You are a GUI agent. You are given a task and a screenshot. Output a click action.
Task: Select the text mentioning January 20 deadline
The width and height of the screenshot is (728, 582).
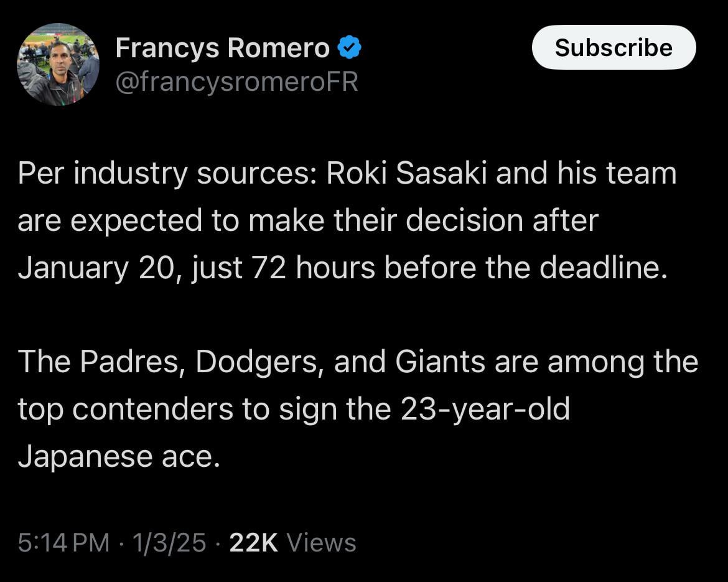pos(343,267)
